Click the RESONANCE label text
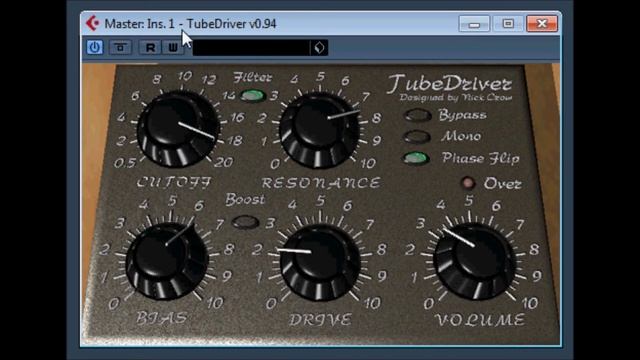640x360 pixels. pos(321,183)
